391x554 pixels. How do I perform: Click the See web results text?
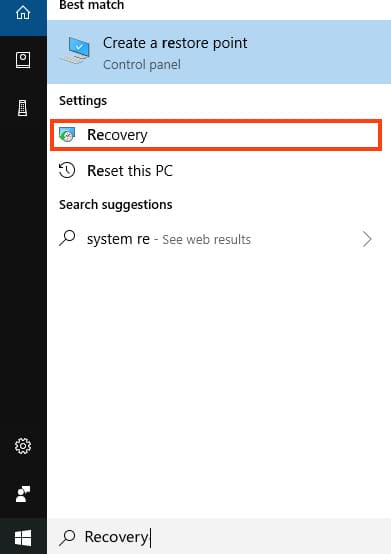click(x=207, y=240)
